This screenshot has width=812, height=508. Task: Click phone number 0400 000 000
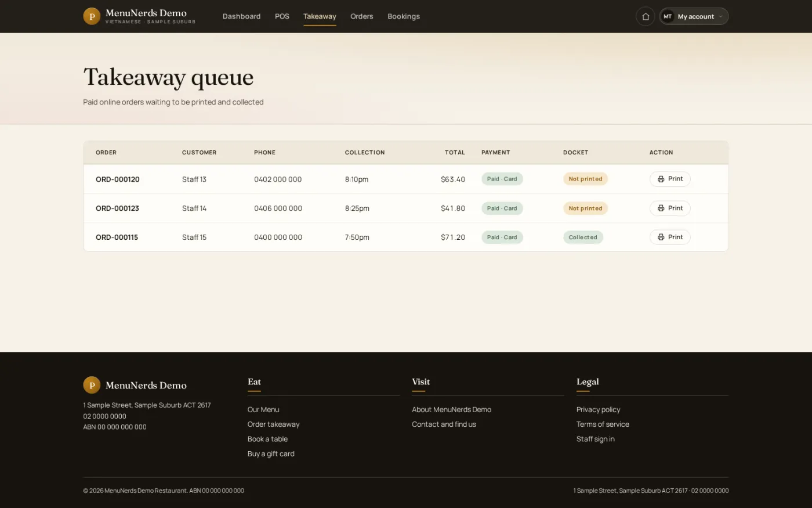pyautogui.click(x=278, y=237)
